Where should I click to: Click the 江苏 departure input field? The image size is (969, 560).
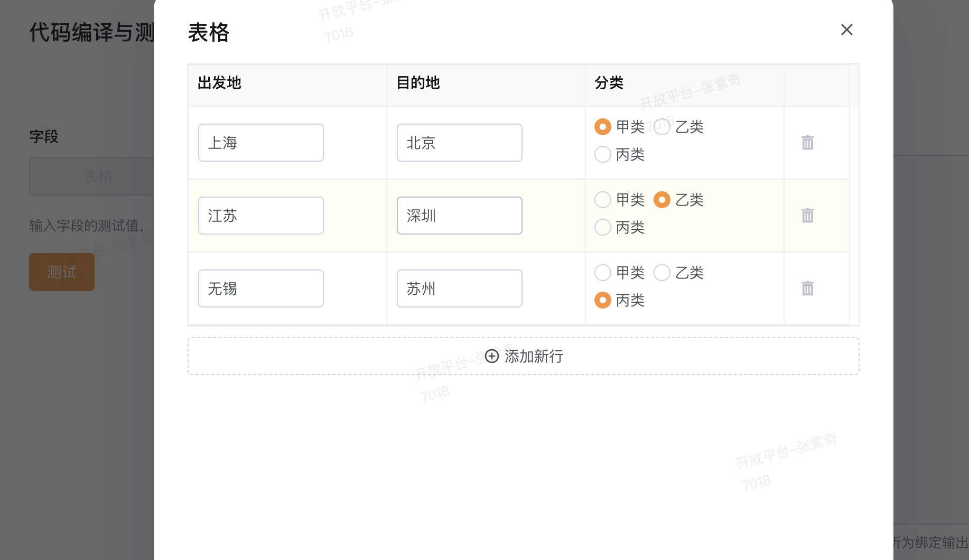click(x=261, y=216)
